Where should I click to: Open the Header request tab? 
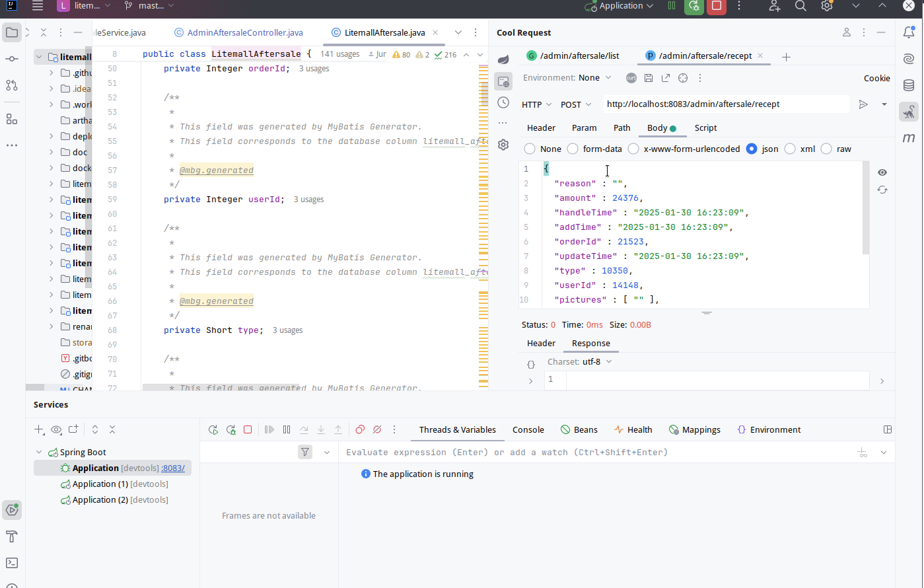pos(541,128)
